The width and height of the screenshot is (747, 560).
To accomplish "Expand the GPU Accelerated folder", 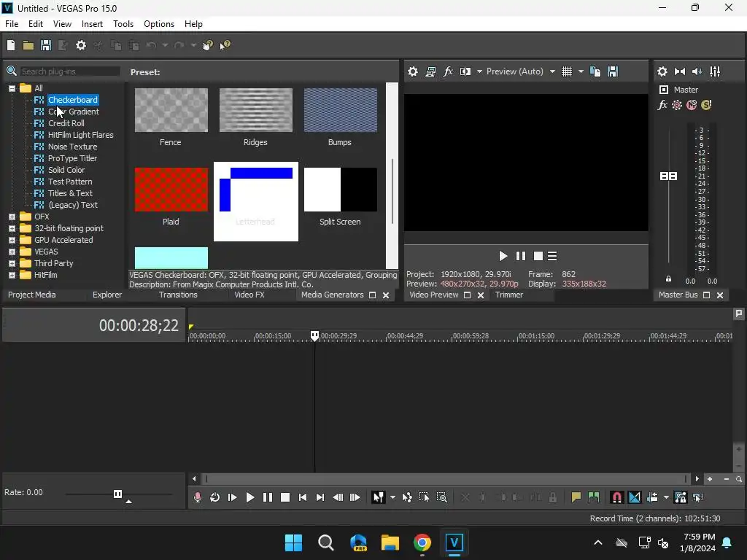I will tap(12, 240).
